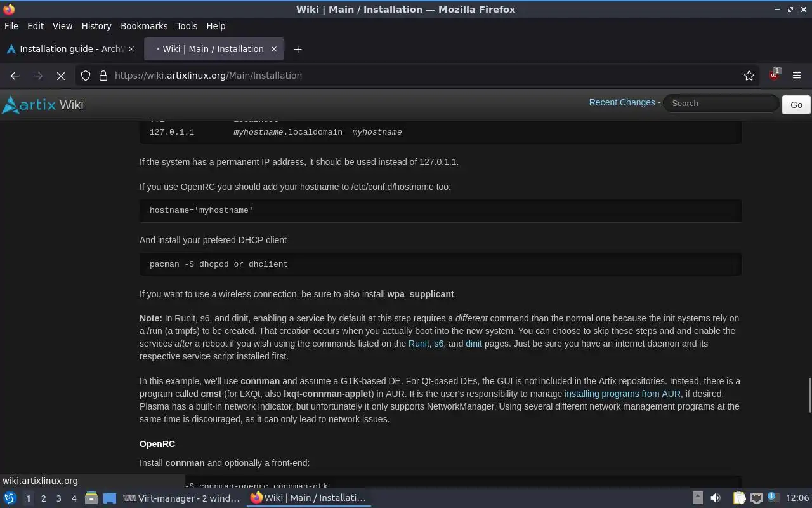Open the History menu

tap(96, 26)
